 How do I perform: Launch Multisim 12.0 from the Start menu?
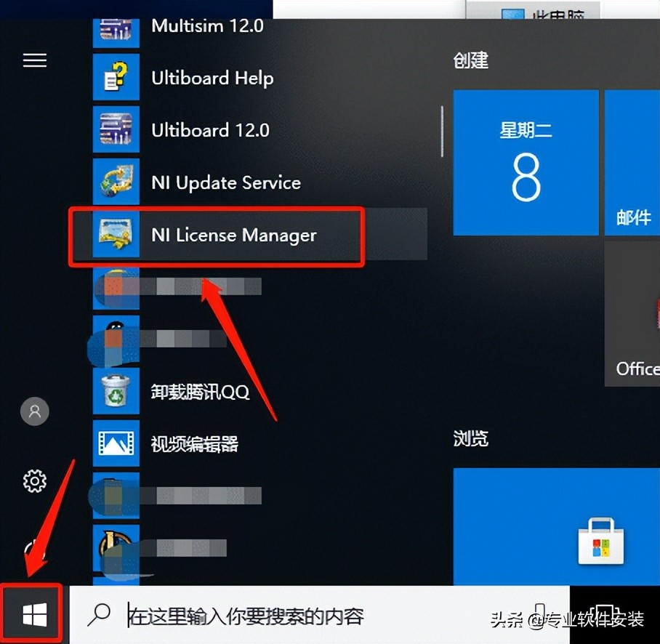(207, 26)
